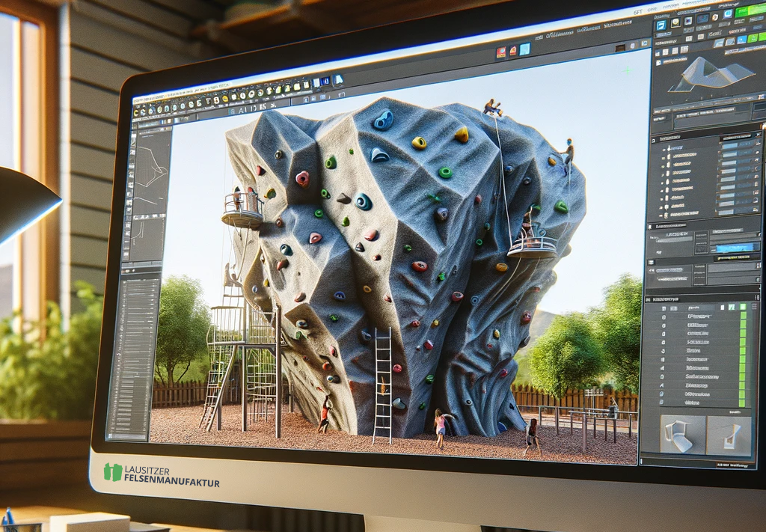Click the blue triangle icon ending the left toolbar
The height and width of the screenshot is (532, 766).
(x=338, y=79)
